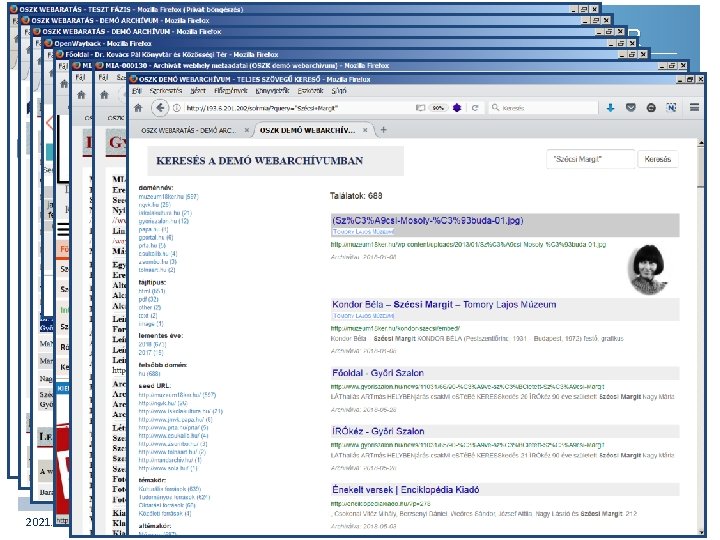Open the Fájl menu in front window
Image resolution: width=720 pixels, height=540 pixels.
pyautogui.click(x=137, y=91)
